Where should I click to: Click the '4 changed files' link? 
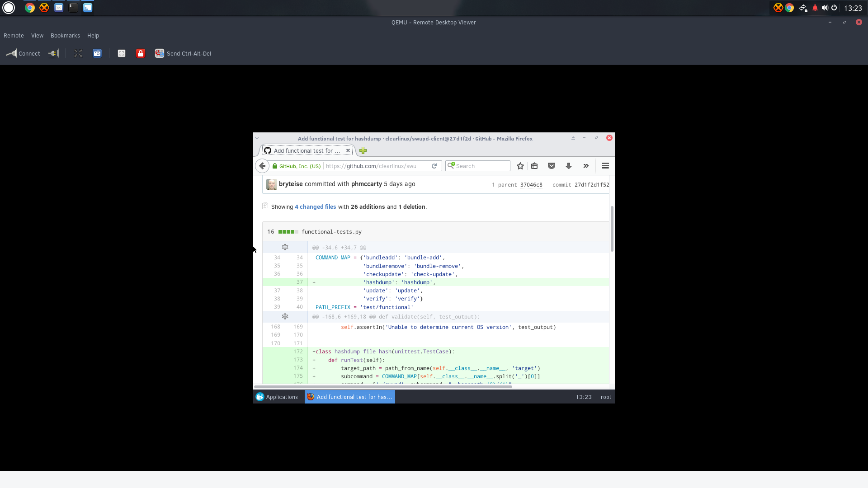coord(316,207)
